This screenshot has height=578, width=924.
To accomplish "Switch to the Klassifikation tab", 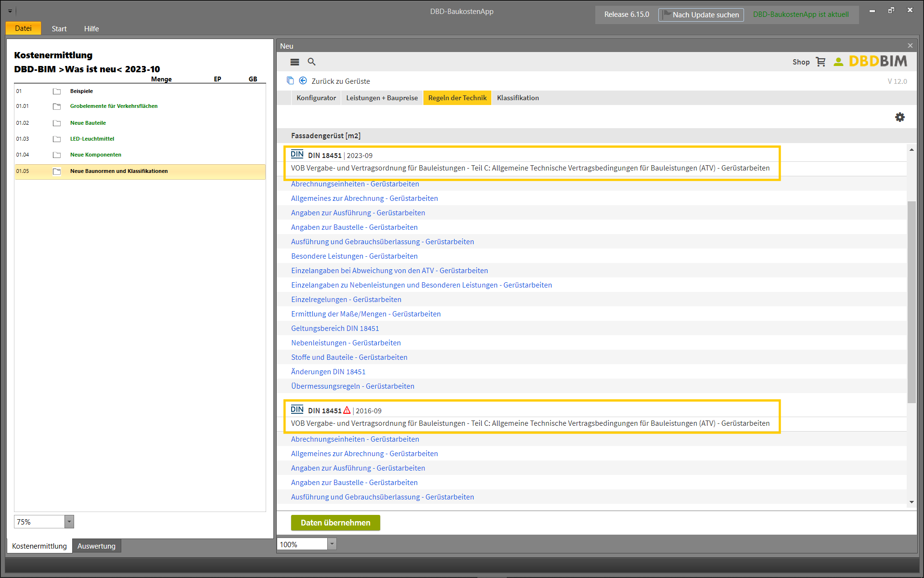I will point(518,98).
